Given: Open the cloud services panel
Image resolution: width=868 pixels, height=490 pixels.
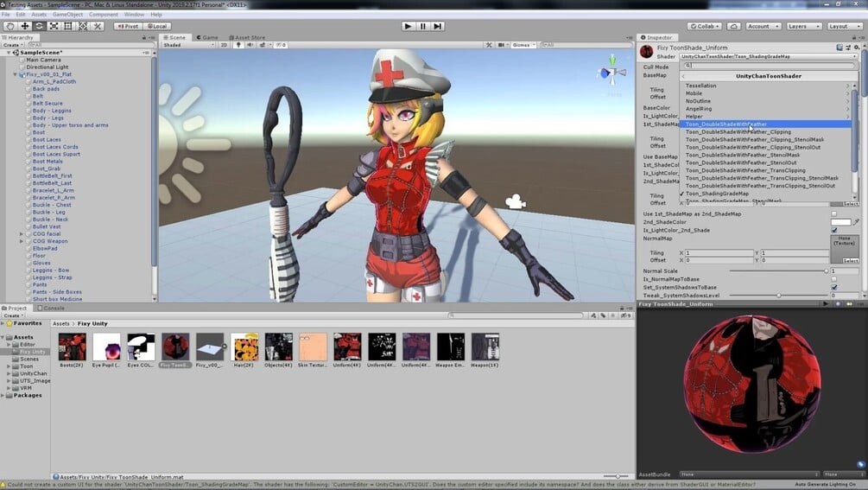Looking at the screenshot, I should (733, 26).
